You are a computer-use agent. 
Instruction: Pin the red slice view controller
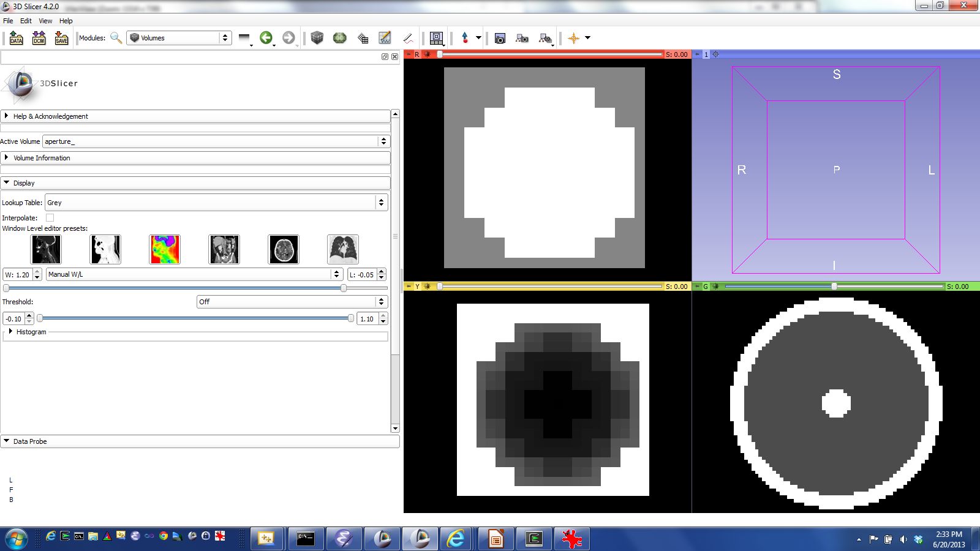coord(409,54)
